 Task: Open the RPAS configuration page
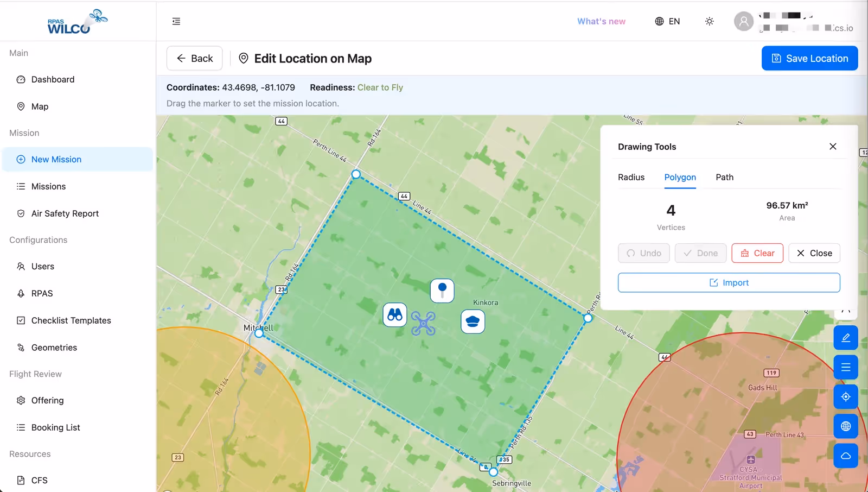point(78,293)
